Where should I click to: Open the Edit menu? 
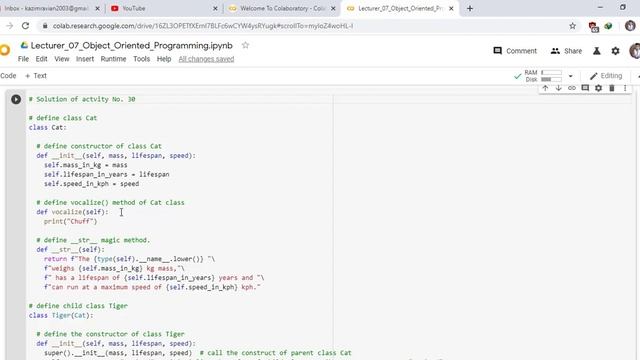pyautogui.click(x=41, y=59)
